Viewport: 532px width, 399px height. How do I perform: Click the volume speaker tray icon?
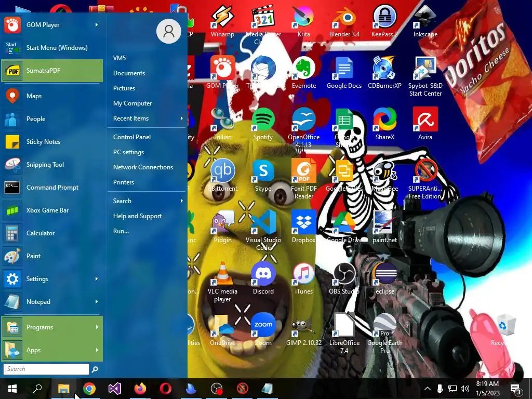[465, 389]
